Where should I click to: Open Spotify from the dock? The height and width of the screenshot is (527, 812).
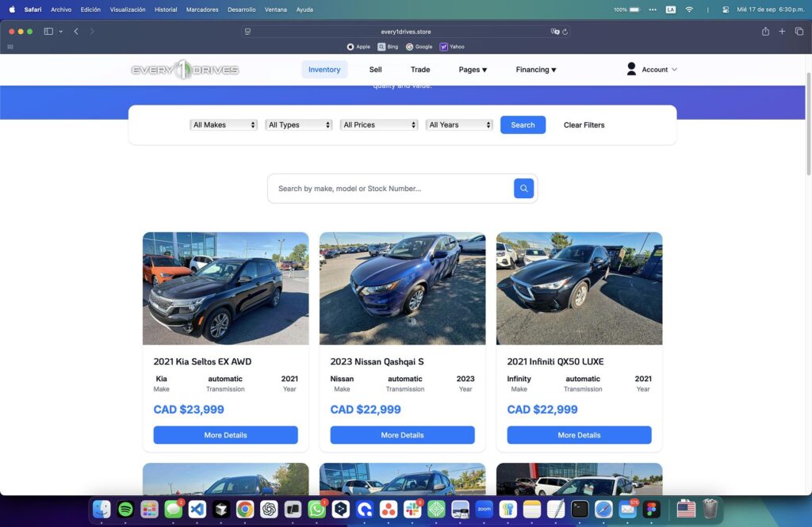point(125,510)
